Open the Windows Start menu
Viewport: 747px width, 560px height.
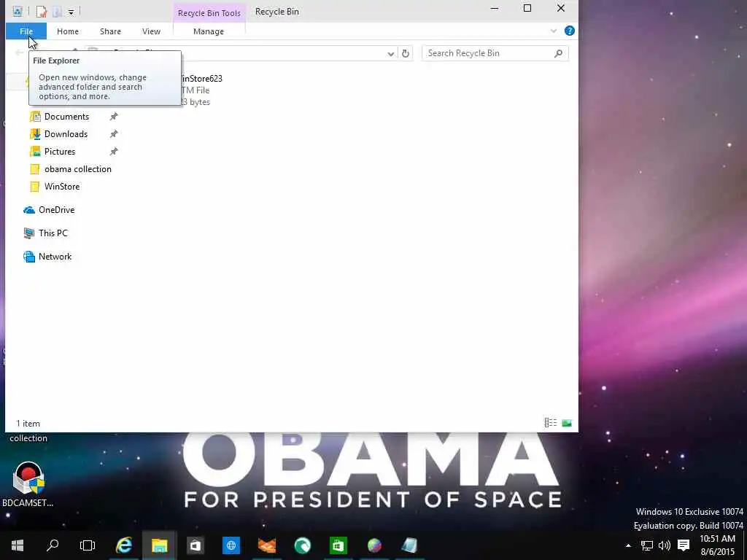pos(18,545)
